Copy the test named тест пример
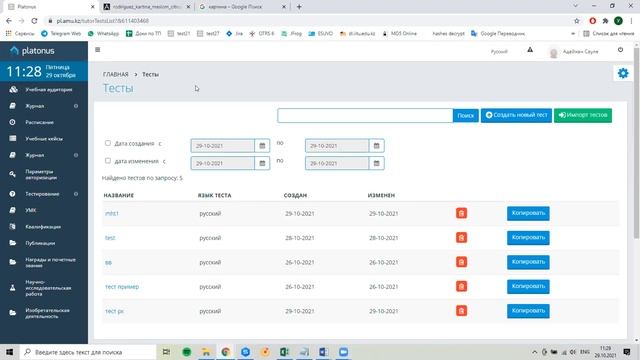The height and width of the screenshot is (360, 640). click(x=528, y=287)
